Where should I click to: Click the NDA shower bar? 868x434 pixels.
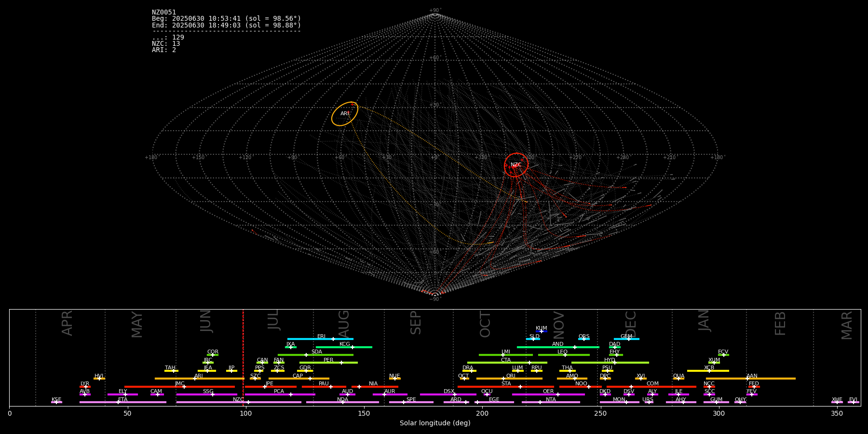[342, 402]
